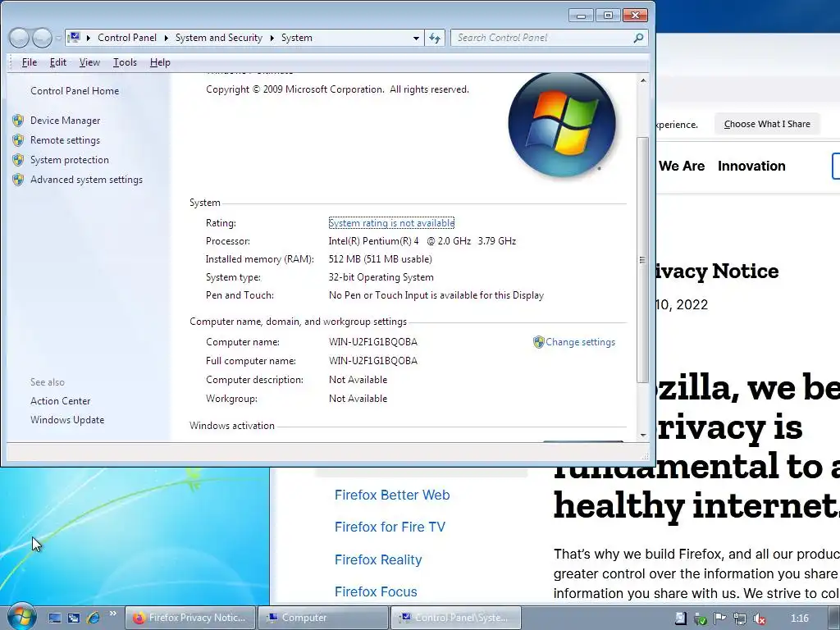
Task: Click the scrollbar up arrow in System window
Action: [x=643, y=80]
